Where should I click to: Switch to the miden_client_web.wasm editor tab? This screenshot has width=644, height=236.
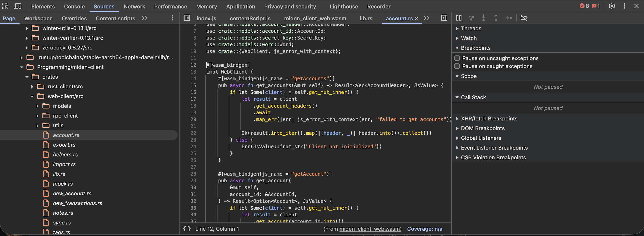pos(315,19)
